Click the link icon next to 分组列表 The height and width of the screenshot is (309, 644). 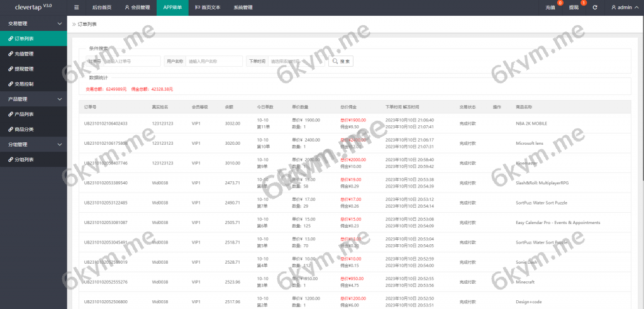click(10, 159)
